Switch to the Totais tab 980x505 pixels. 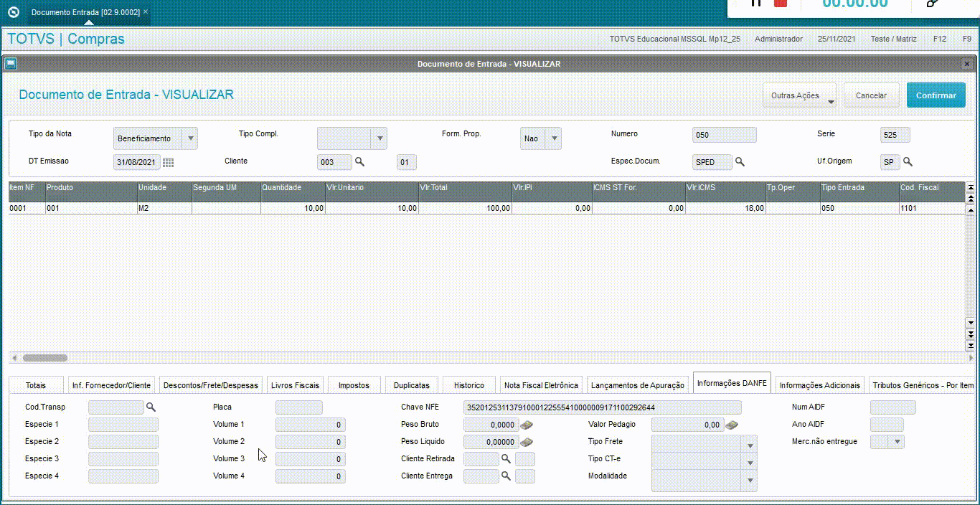36,385
